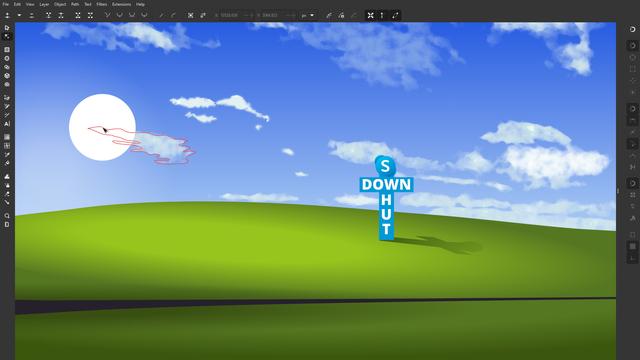640x360 pixels.
Task: Click the white sun circle on canvas
Action: click(102, 127)
